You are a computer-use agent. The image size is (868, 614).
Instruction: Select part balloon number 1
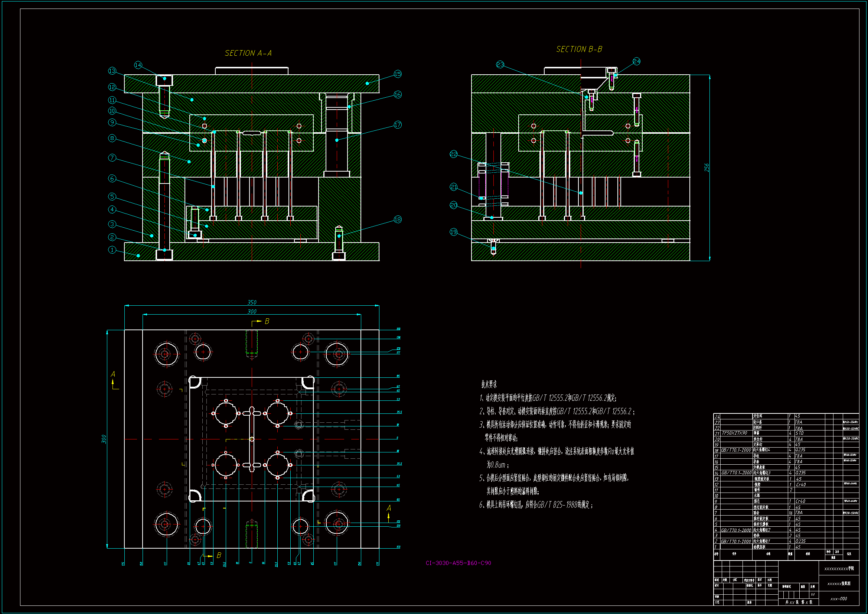click(112, 250)
